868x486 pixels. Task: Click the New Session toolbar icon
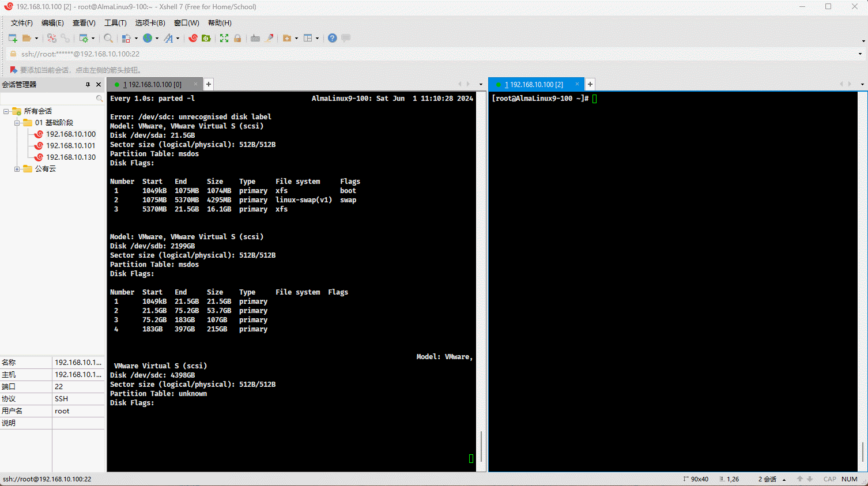(x=13, y=38)
